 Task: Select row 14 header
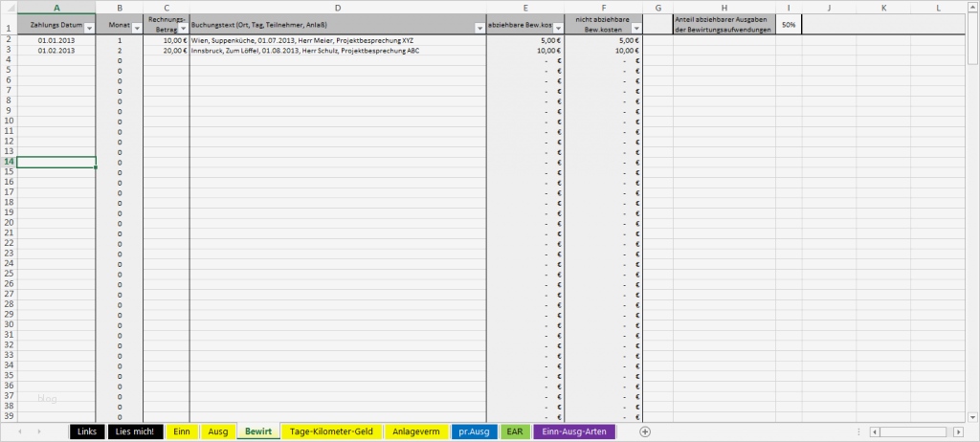click(x=8, y=162)
